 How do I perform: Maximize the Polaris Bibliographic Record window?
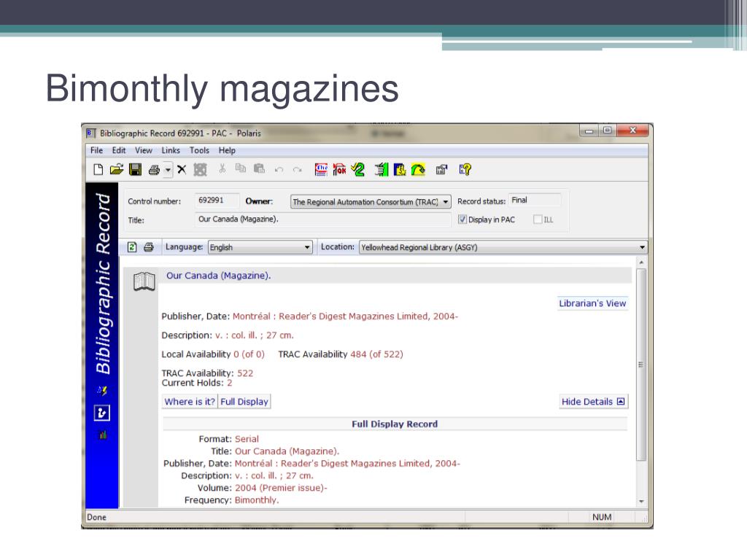(607, 131)
